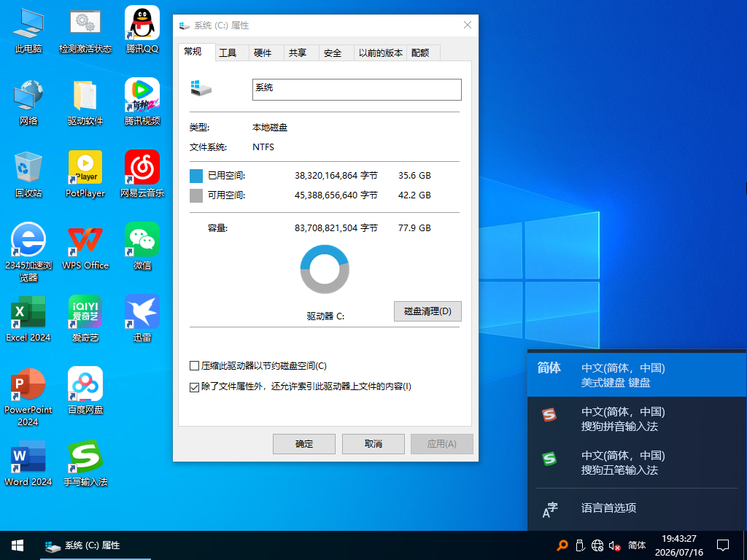Click the WPS Office desktop icon
Screen dimensions: 747x560
[x=85, y=246]
